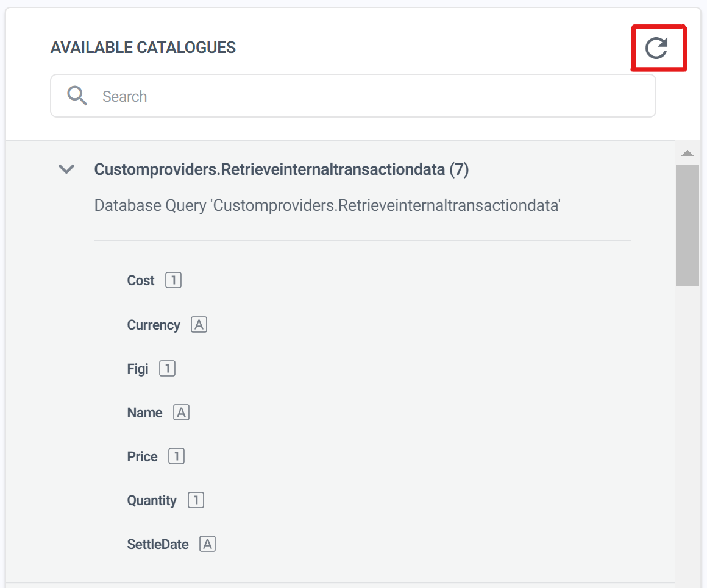The width and height of the screenshot is (707, 588).
Task: Collapse the Customproviders.Retrieveinternaltransactiondata catalogue chevron
Action: [66, 169]
